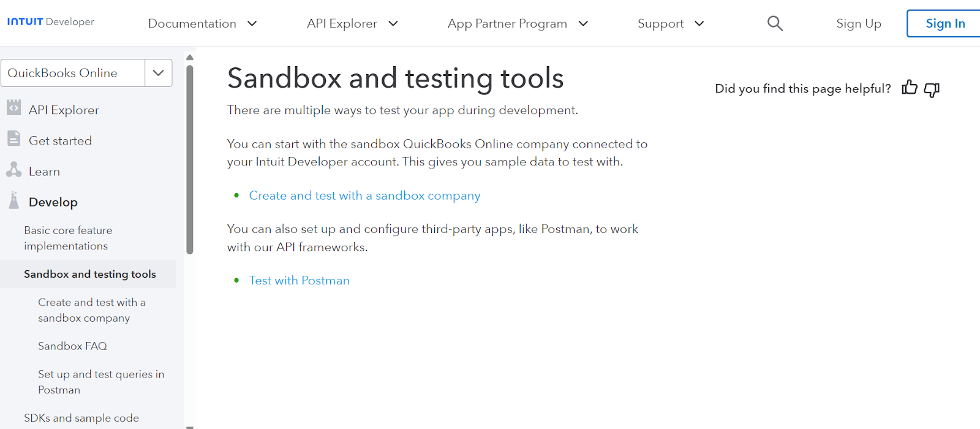Open the Documentation top menu
980x429 pixels.
point(202,24)
